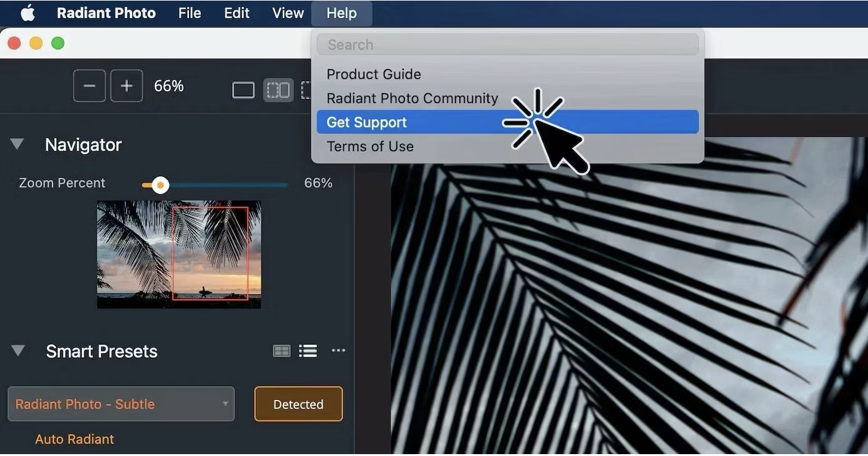Collapse the Navigator panel

click(x=17, y=144)
